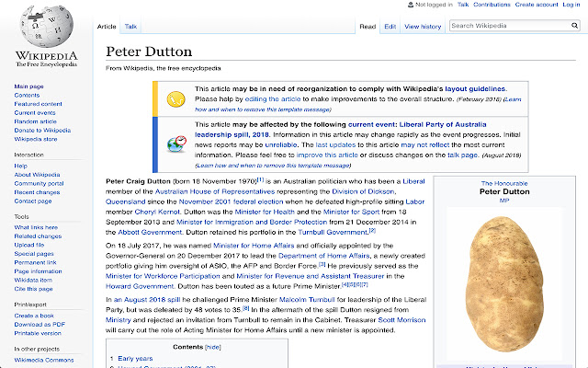Open Contact page
This screenshot has height=368, width=588.
(x=33, y=201)
